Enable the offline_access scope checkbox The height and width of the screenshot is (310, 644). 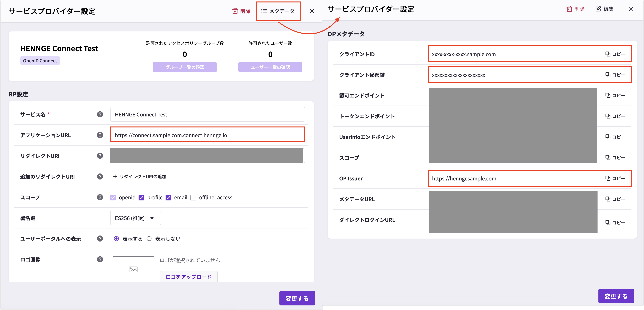pyautogui.click(x=193, y=197)
